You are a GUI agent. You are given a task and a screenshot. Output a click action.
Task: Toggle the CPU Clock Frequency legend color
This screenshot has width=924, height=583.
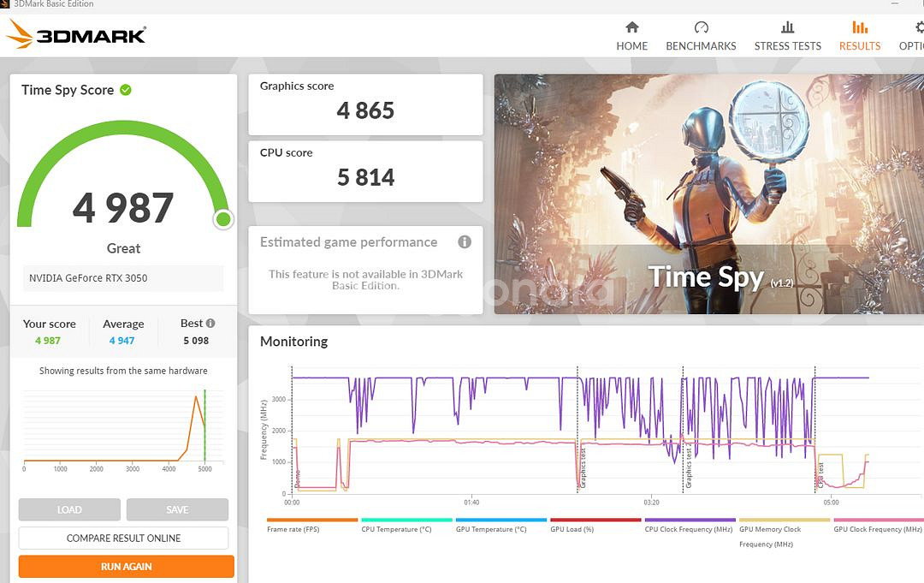[x=690, y=520]
